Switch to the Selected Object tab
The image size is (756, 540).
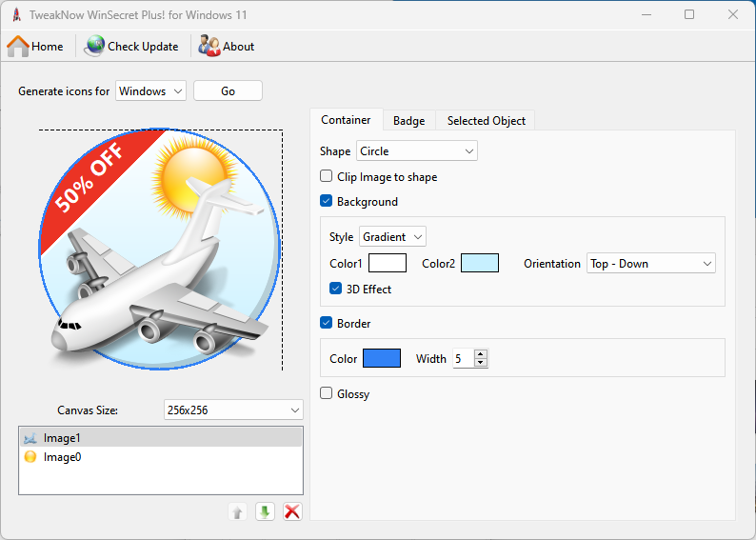tap(486, 121)
